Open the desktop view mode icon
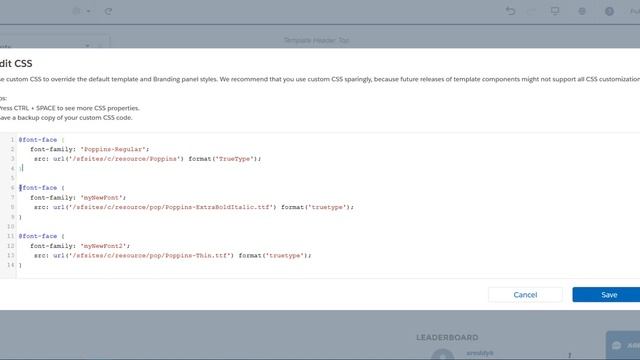Viewport: 640px width, 360px height. click(x=555, y=11)
